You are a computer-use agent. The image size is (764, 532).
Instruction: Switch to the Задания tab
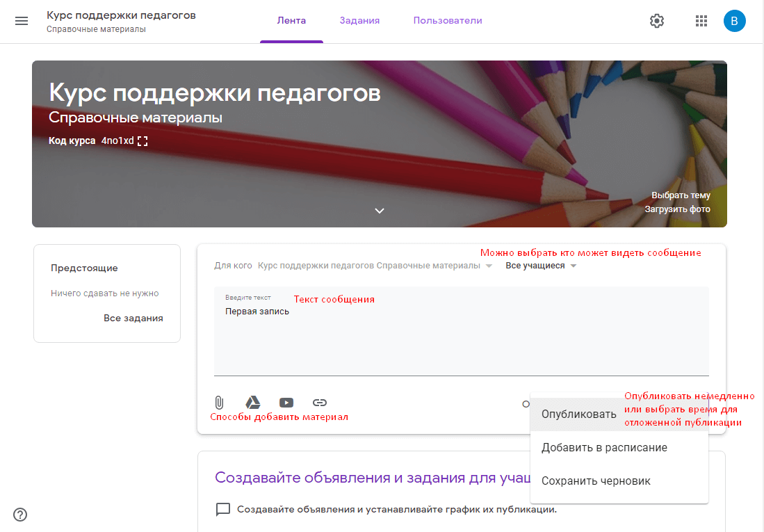(359, 20)
